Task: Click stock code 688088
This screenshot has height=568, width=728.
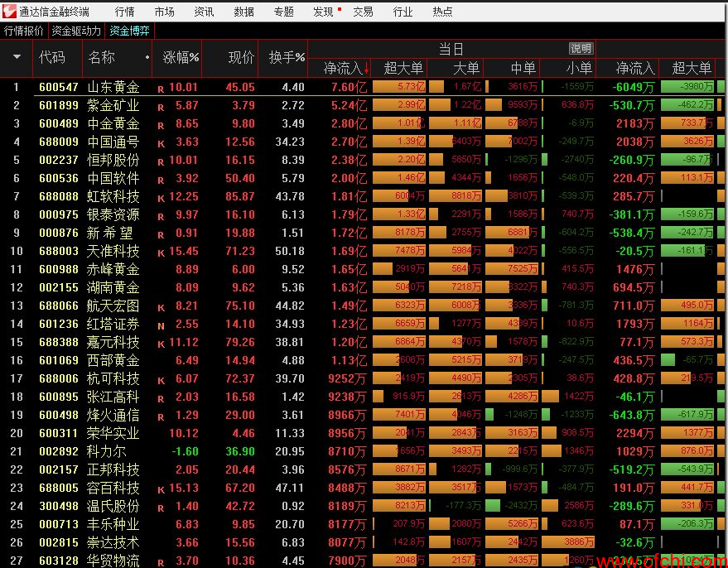Action: (x=59, y=196)
